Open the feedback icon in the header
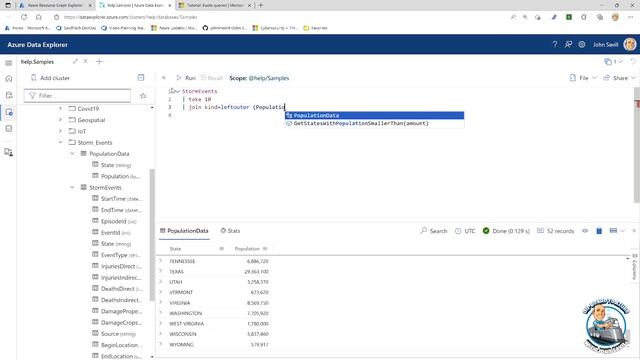 tap(568, 44)
